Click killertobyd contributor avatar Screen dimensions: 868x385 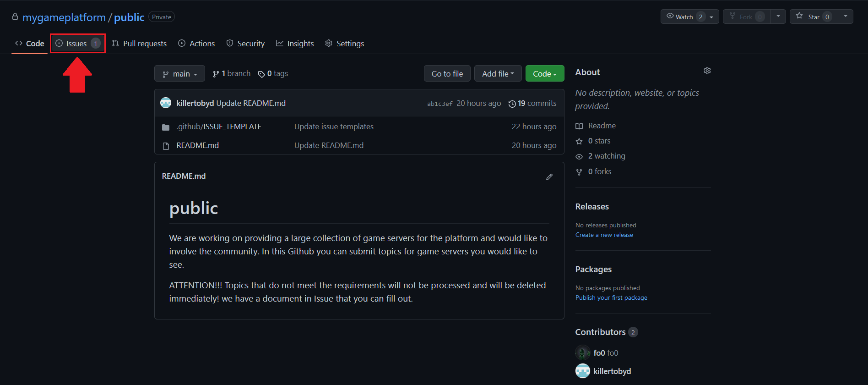coord(583,371)
